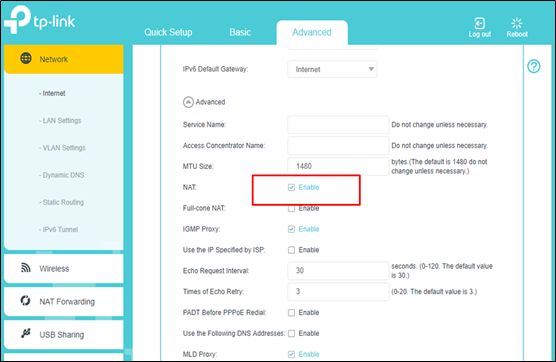
Task: Open the Wireless menu section
Action: pos(64,268)
